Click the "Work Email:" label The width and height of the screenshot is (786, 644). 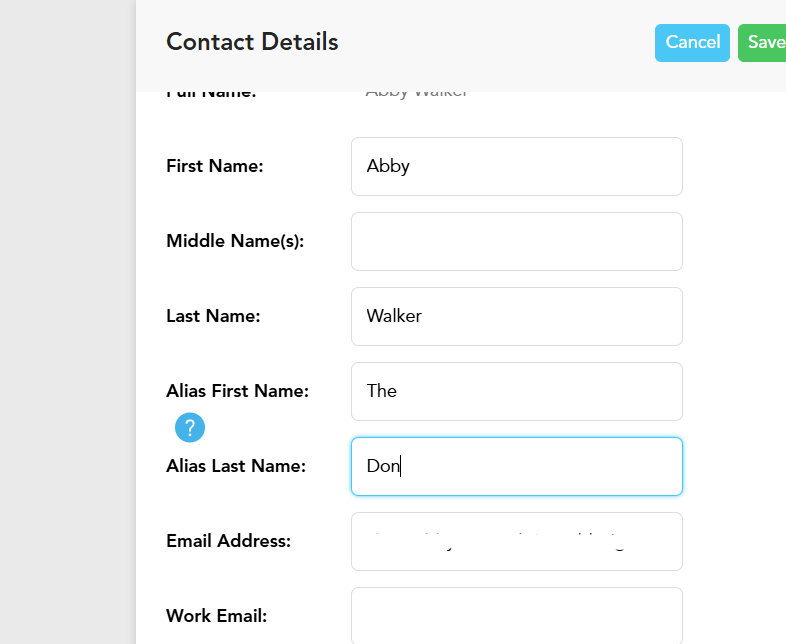[x=216, y=616]
